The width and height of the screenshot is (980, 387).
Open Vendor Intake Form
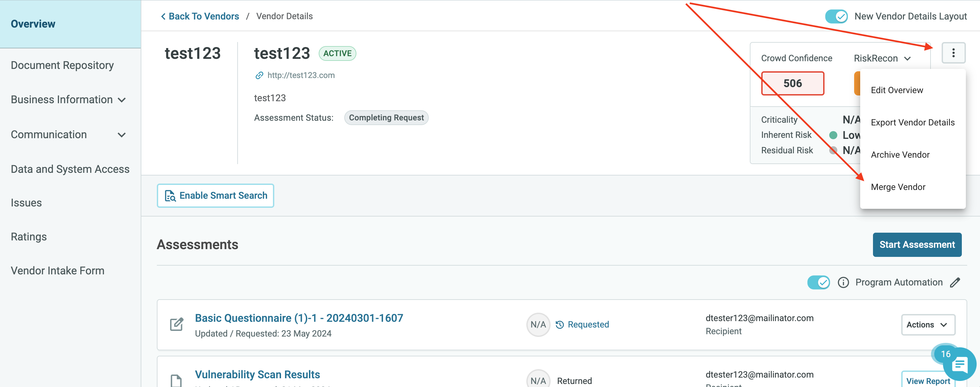pos(58,271)
